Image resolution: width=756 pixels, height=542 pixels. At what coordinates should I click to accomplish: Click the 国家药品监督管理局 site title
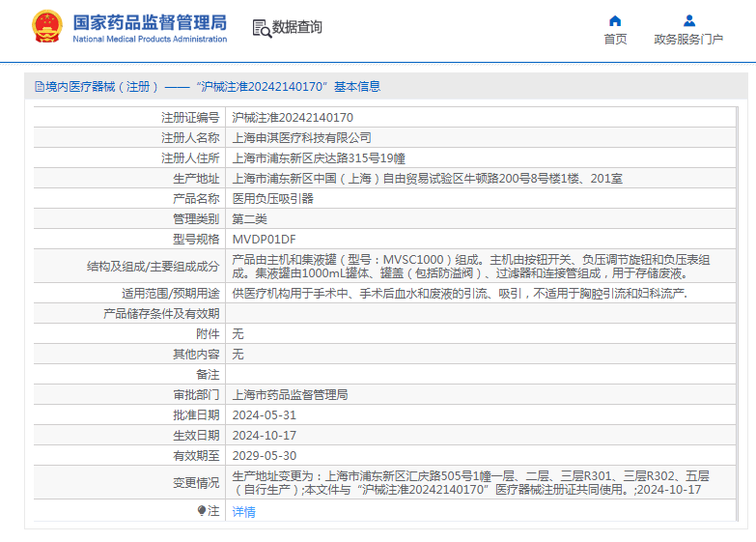pyautogui.click(x=150, y=22)
